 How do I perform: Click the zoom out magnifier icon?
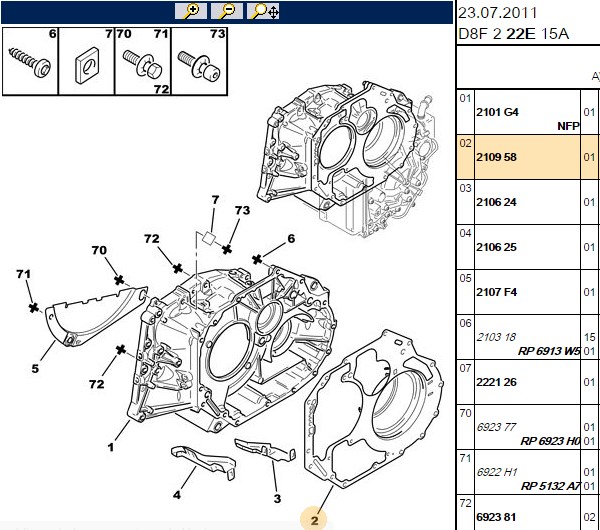coord(227,11)
